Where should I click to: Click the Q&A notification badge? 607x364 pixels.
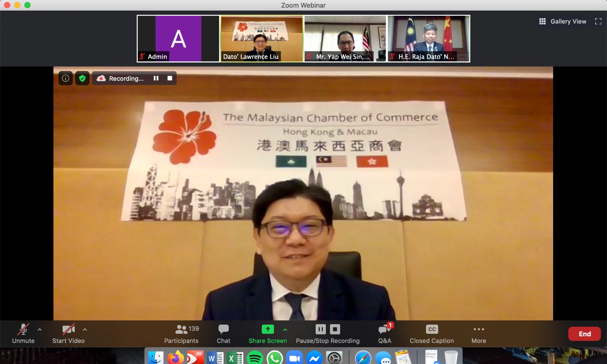point(390,325)
